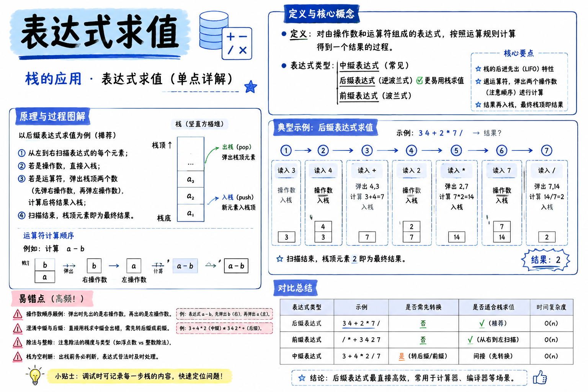Click the 读入 / step label
Viewport: 588px width, 392px height.
pos(547,170)
